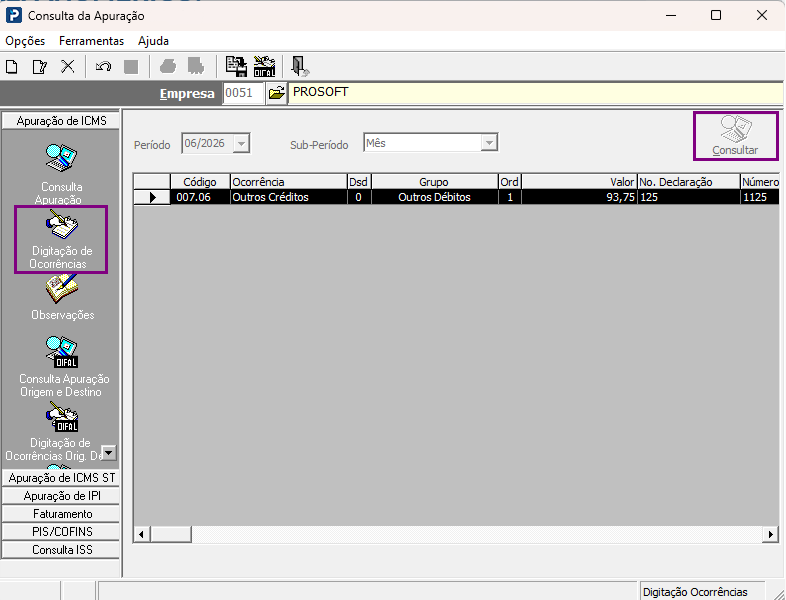This screenshot has height=600, width=786.
Task: Click the Período label
Action: tap(152, 145)
